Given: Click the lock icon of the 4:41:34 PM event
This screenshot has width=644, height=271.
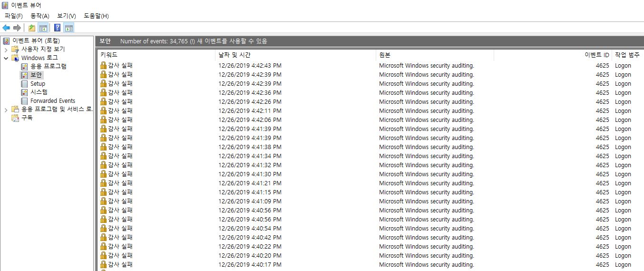Looking at the screenshot, I should point(103,156).
